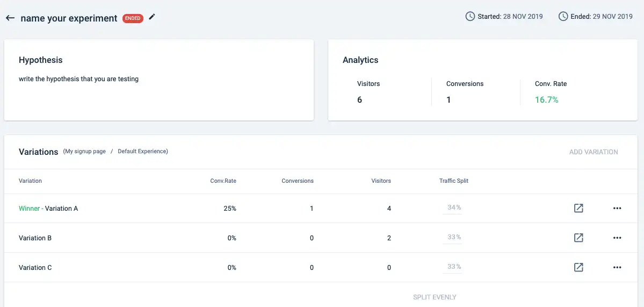Screen dimensions: 644x307
Task: Click the clock icon beside Started date
Action: click(x=470, y=17)
